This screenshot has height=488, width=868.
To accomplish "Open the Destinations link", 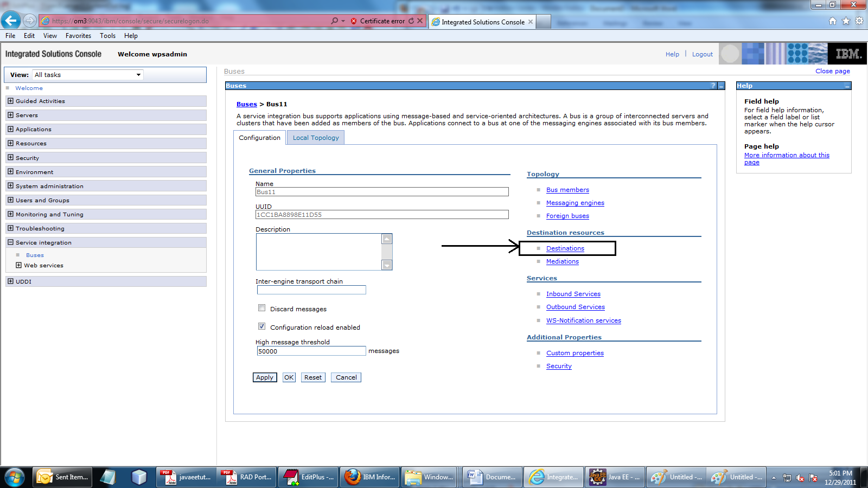I will tap(565, 248).
